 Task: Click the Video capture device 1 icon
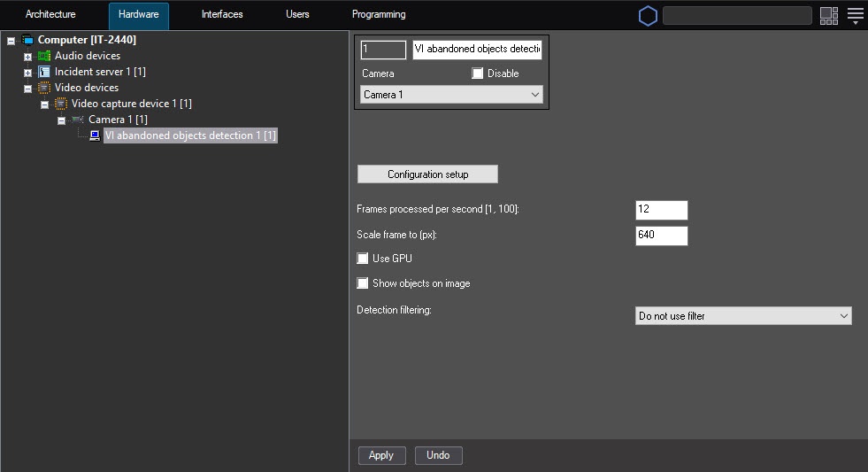61,104
